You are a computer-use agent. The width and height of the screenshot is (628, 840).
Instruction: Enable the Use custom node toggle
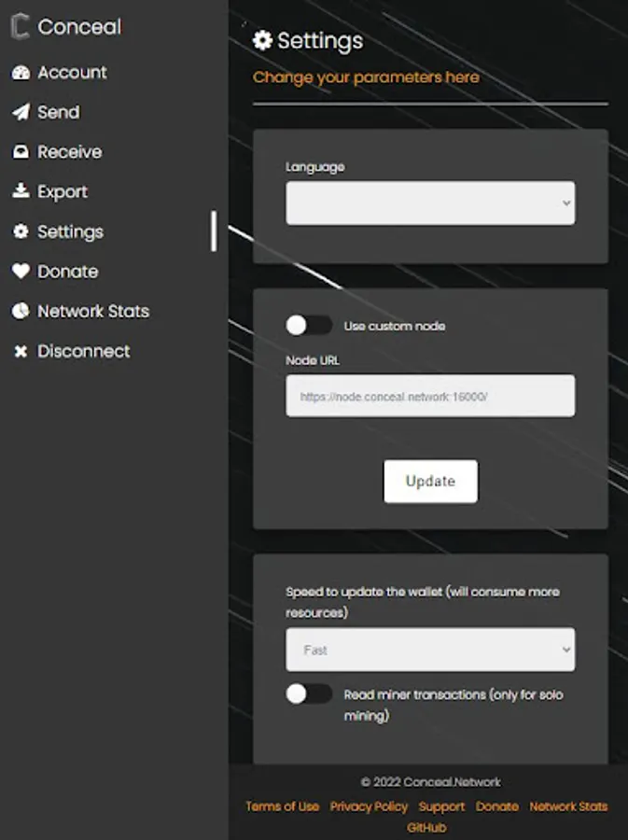(x=309, y=325)
